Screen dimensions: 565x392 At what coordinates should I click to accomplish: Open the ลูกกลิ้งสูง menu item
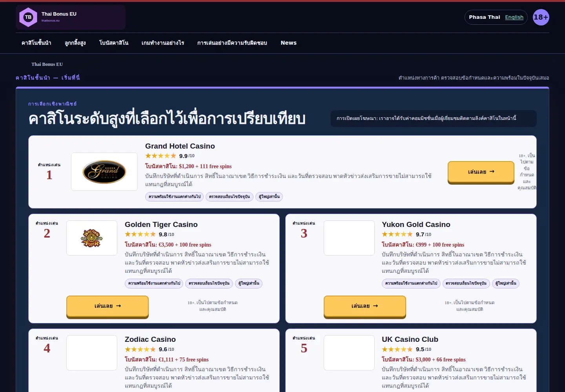coord(75,43)
